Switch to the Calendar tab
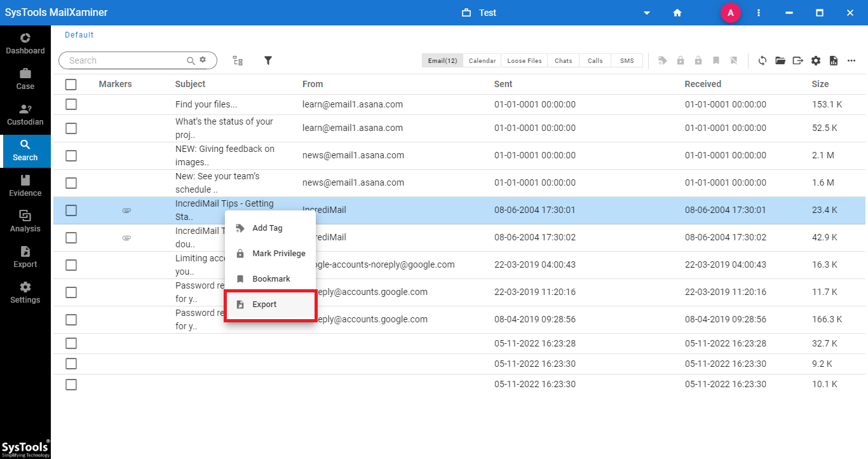The height and width of the screenshot is (459, 868). point(482,60)
